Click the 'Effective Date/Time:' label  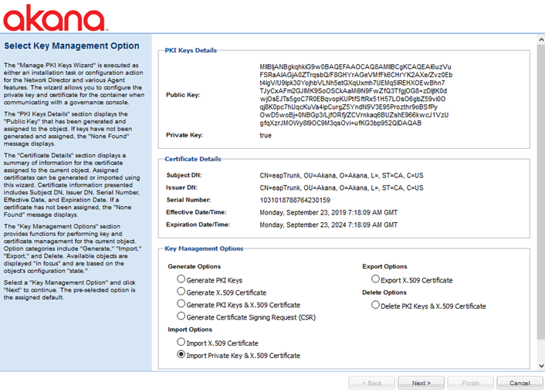pos(196,212)
